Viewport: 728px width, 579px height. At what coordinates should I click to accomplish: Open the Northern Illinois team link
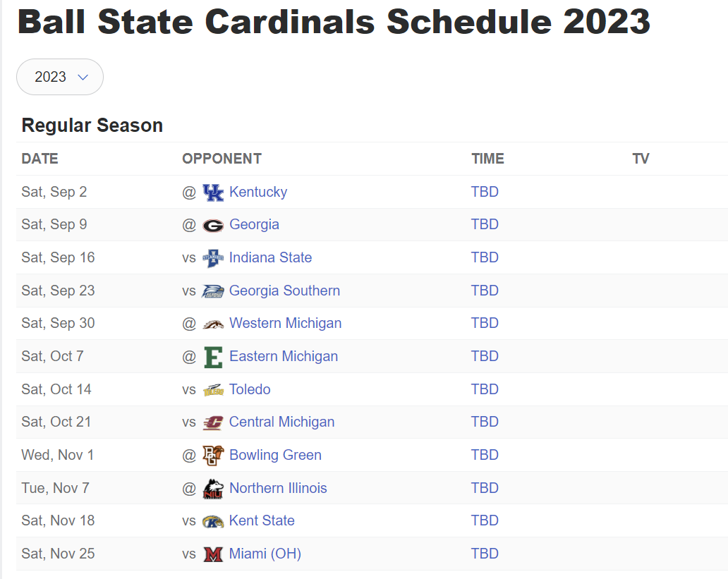point(278,488)
